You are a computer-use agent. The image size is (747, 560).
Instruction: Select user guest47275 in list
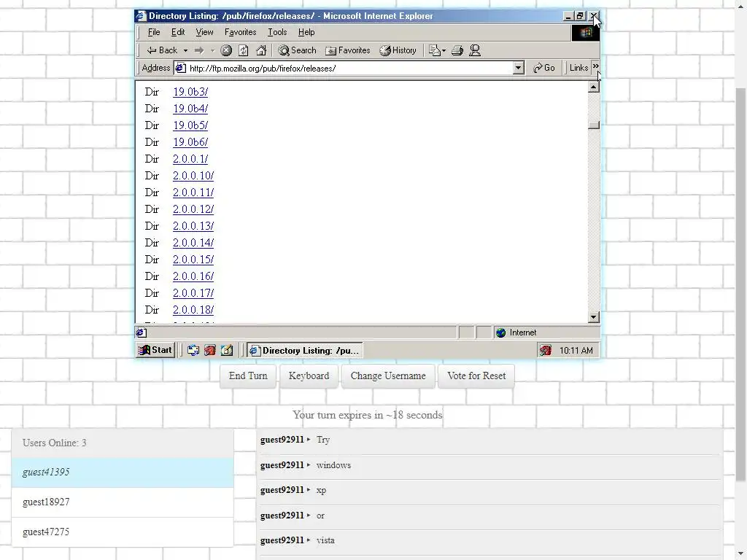pyautogui.click(x=123, y=532)
